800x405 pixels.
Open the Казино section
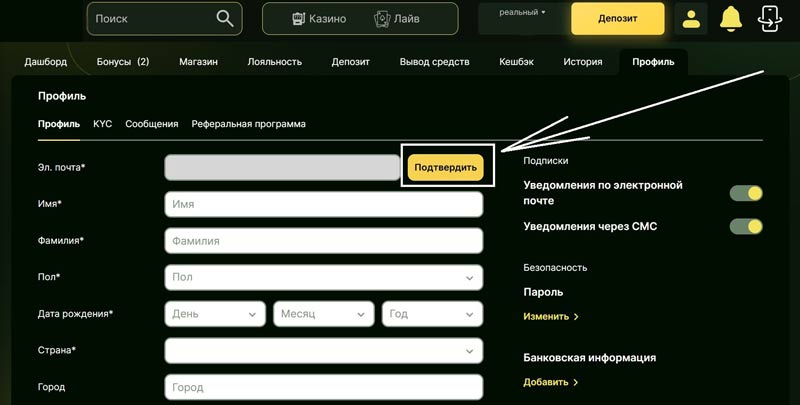[x=319, y=19]
